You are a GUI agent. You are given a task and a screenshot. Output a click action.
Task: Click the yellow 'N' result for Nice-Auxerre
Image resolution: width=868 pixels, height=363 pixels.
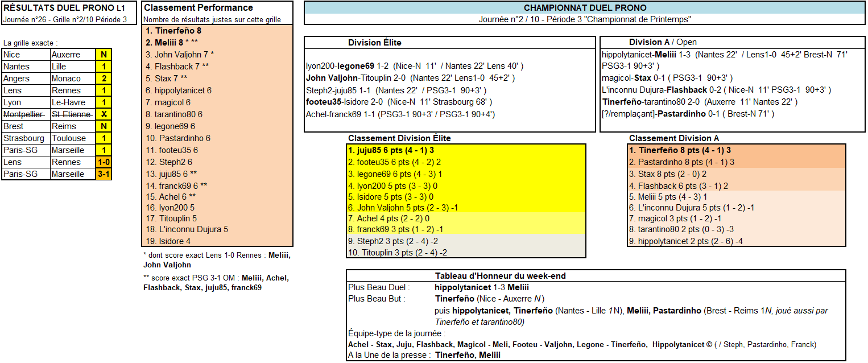tap(104, 55)
